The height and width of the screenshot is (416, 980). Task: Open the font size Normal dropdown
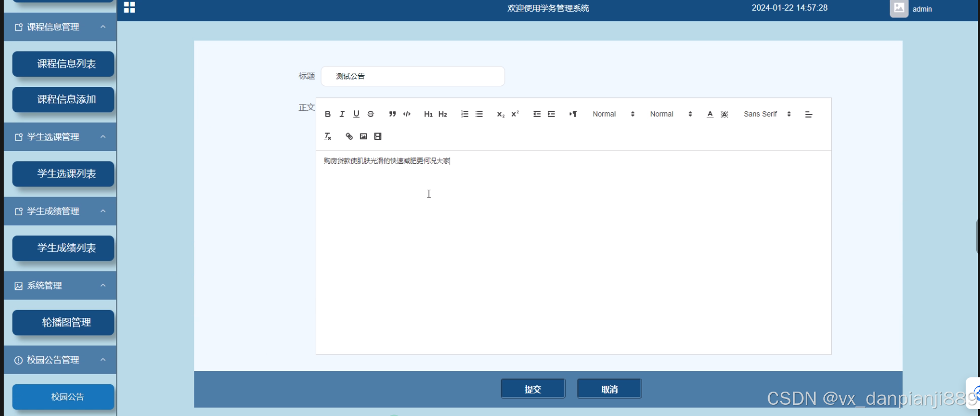613,114
